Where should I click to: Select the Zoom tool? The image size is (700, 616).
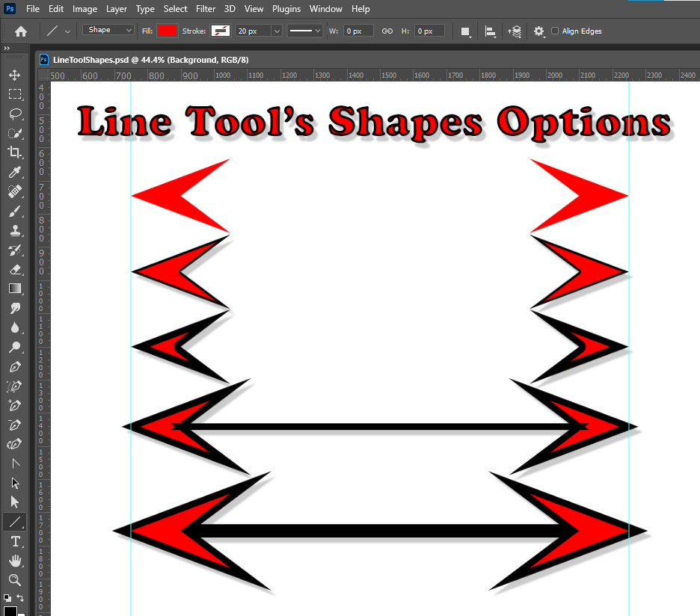coord(15,580)
